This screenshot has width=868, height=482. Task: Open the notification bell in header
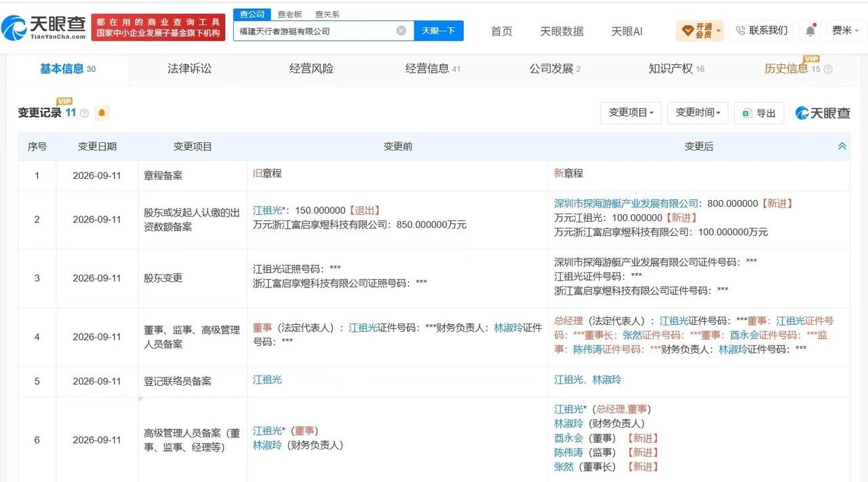click(810, 31)
